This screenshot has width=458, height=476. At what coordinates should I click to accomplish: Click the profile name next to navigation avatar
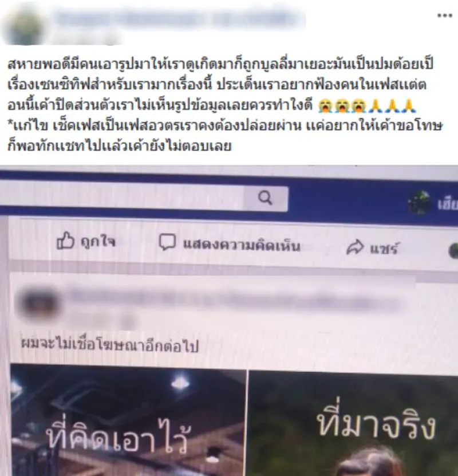point(448,204)
